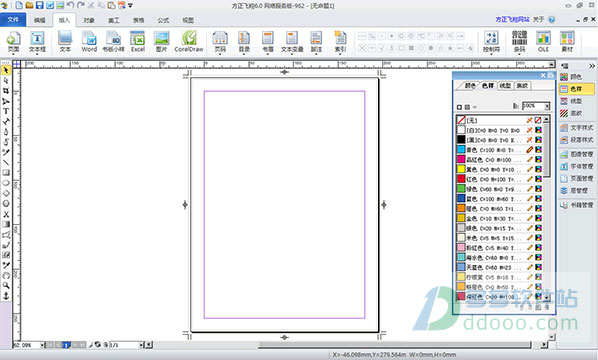Switch to the 公式 (Formula) ribbon tab
This screenshot has width=598, height=360.
coord(163,20)
